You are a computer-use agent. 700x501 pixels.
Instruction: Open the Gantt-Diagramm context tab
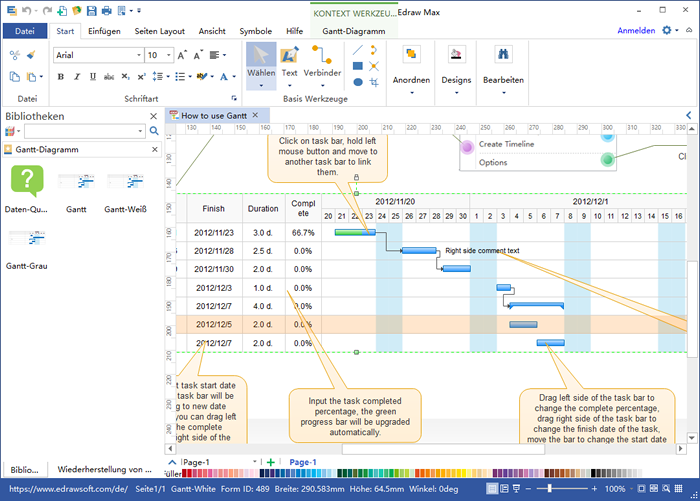[354, 31]
